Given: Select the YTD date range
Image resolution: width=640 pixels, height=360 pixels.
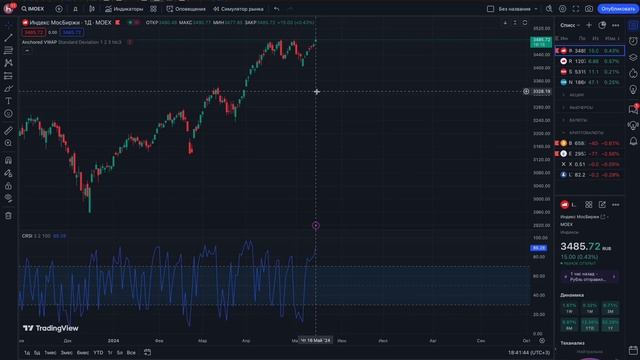Looking at the screenshot, I should [x=98, y=353].
